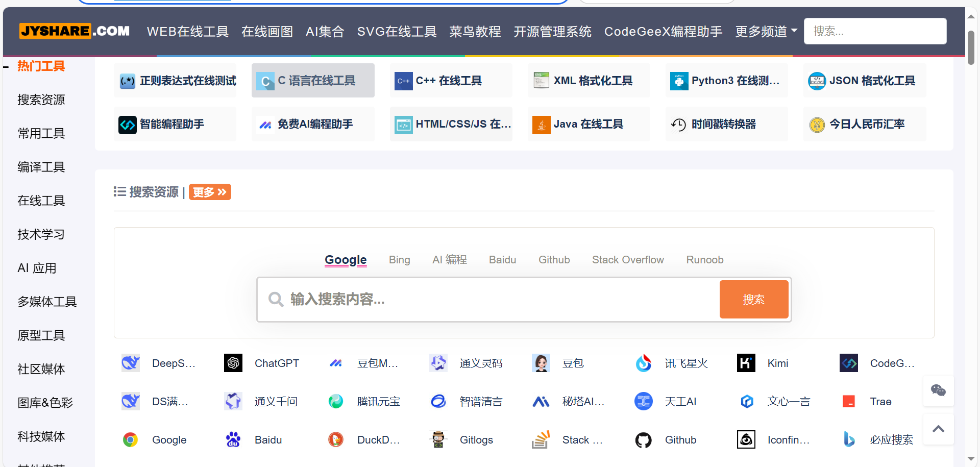The width and height of the screenshot is (980, 467).
Task: Click the C++ online tool icon
Action: pyautogui.click(x=403, y=81)
